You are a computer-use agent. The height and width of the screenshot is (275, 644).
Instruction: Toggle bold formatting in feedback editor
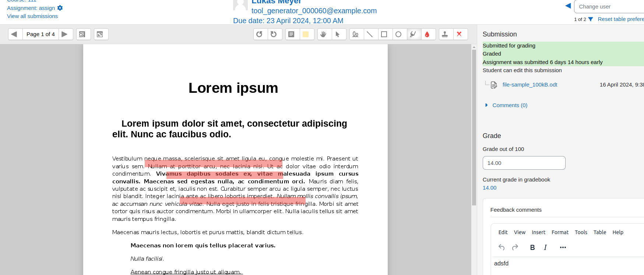point(532,247)
